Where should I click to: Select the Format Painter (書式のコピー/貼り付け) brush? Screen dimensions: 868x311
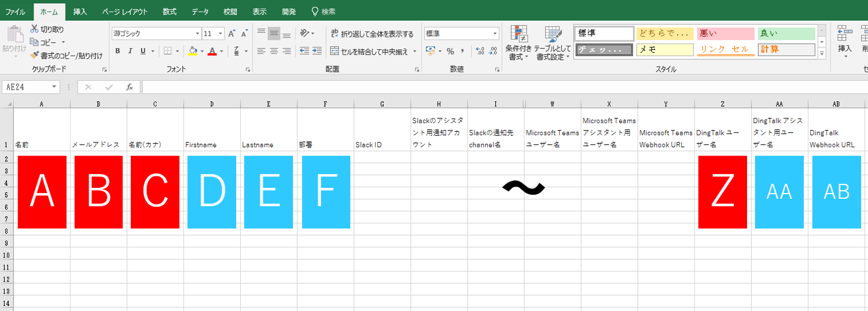pyautogui.click(x=67, y=55)
